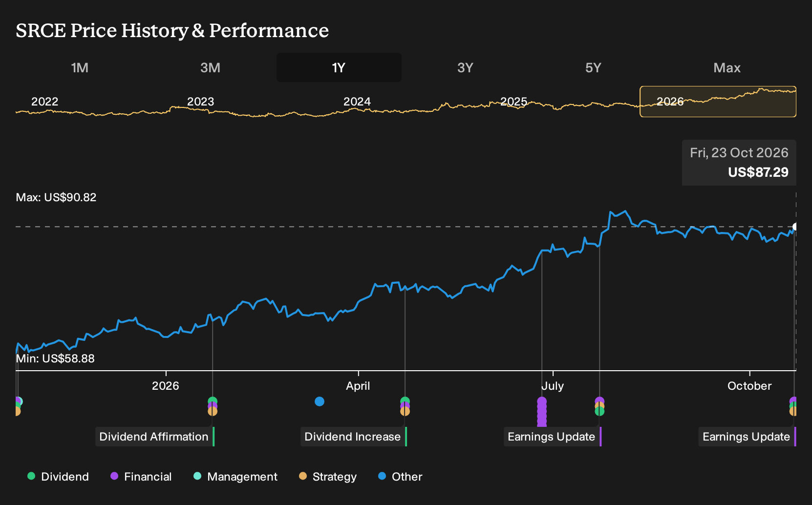812x505 pixels.
Task: Click the 'SRCE Price History & Performance' heading
Action: point(172,30)
